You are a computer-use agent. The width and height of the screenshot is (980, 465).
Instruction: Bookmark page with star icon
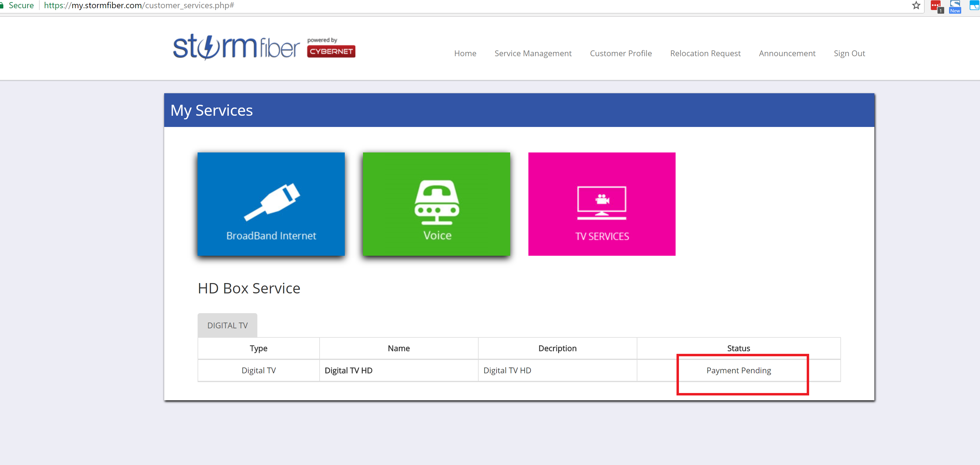click(916, 5)
